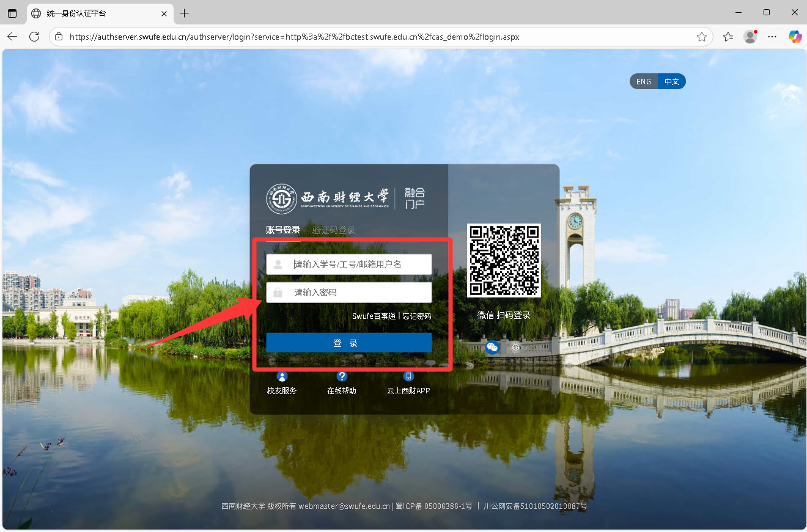Click the browser back arrow
807x532 pixels.
pos(12,37)
